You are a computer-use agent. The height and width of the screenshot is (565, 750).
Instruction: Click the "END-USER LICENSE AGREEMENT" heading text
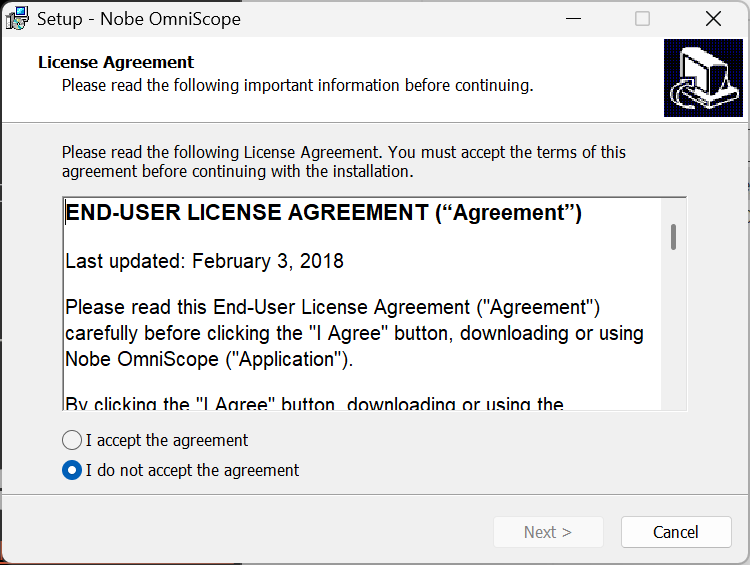pos(323,212)
